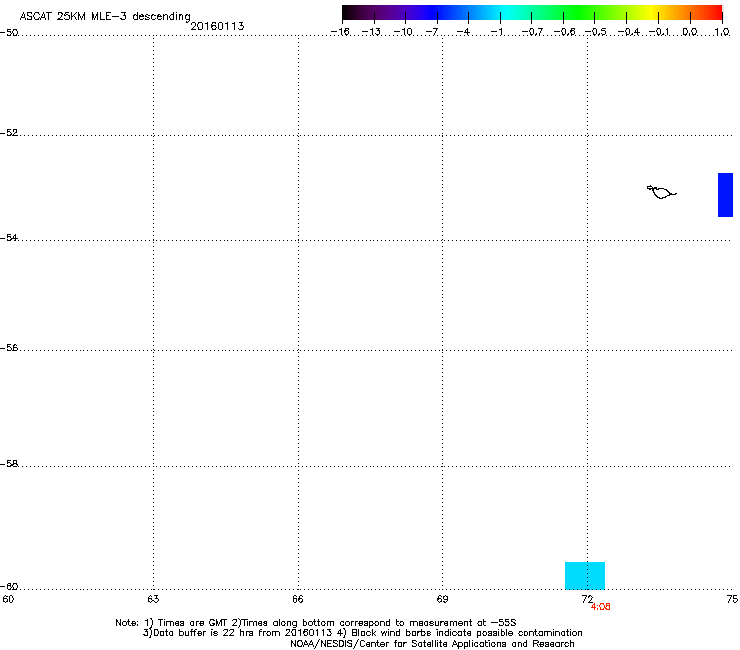740x650 pixels.
Task: Click the -0.1 colorbar label
Action: 659,32
